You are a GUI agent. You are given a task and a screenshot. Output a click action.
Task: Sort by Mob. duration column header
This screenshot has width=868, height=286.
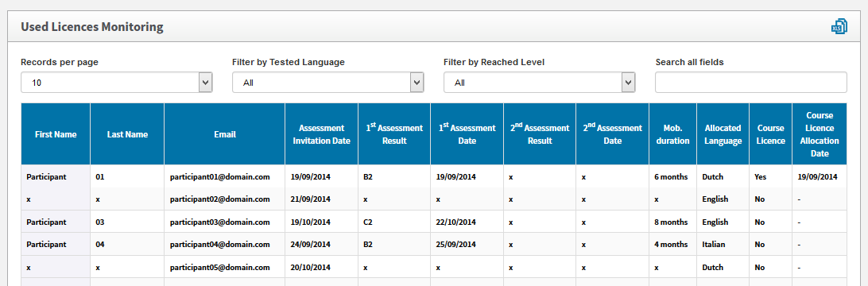pos(672,134)
